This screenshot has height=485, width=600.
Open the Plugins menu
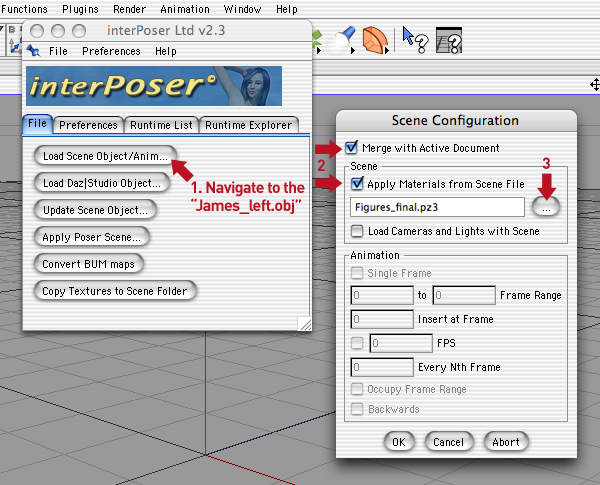pos(80,9)
